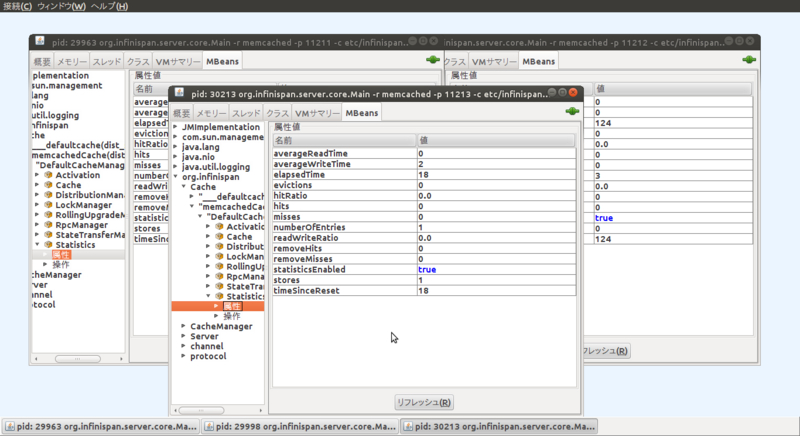This screenshot has height=436, width=800.
Task: Collapse org.infinispan node in pid 30213 tree
Action: pyautogui.click(x=175, y=176)
